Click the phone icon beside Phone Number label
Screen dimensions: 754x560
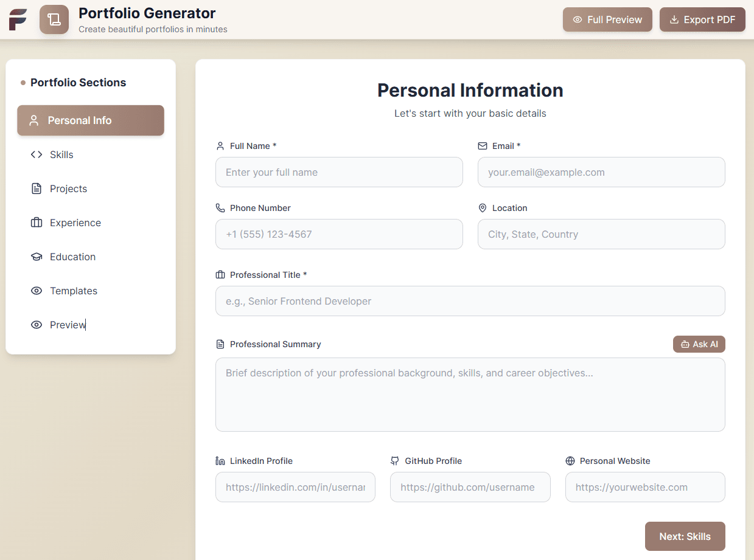click(x=220, y=207)
